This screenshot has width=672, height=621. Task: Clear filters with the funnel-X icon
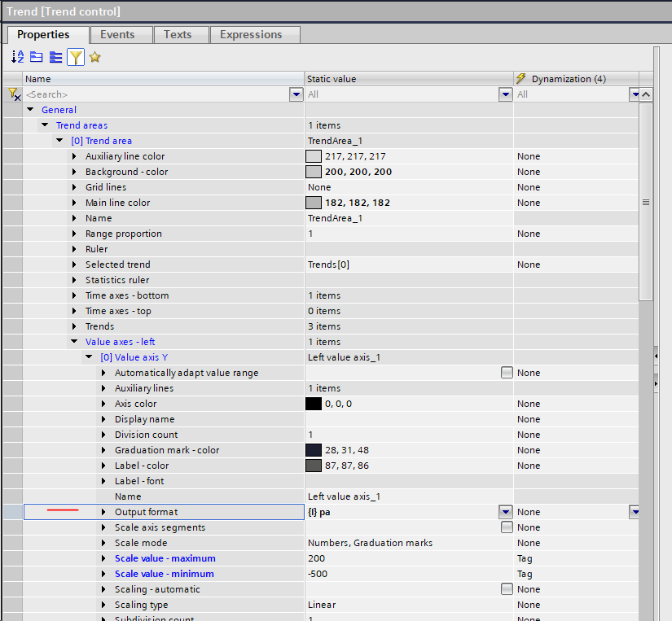[13, 94]
